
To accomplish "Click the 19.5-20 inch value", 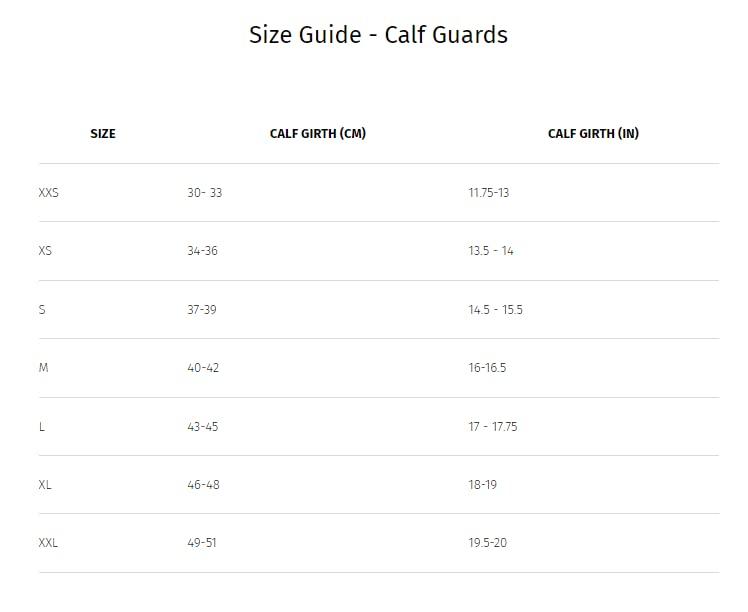I will pos(487,543).
